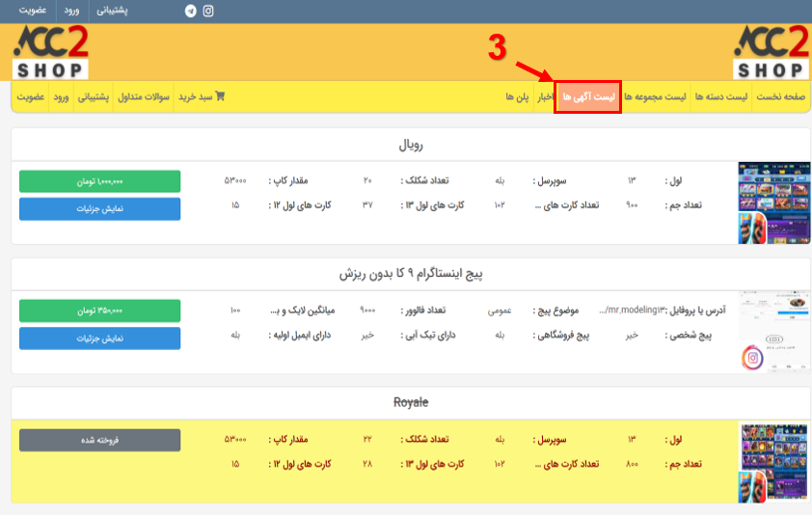Open ورود in the yellow menu
Screen dimensions: 812x515
[61, 96]
